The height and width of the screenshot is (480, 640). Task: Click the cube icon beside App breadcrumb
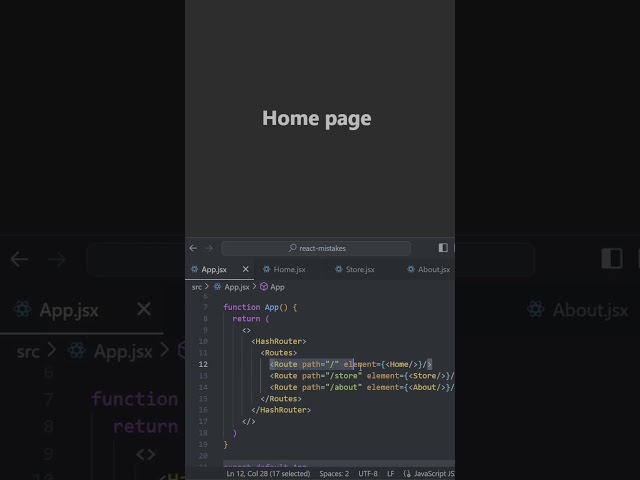(264, 287)
